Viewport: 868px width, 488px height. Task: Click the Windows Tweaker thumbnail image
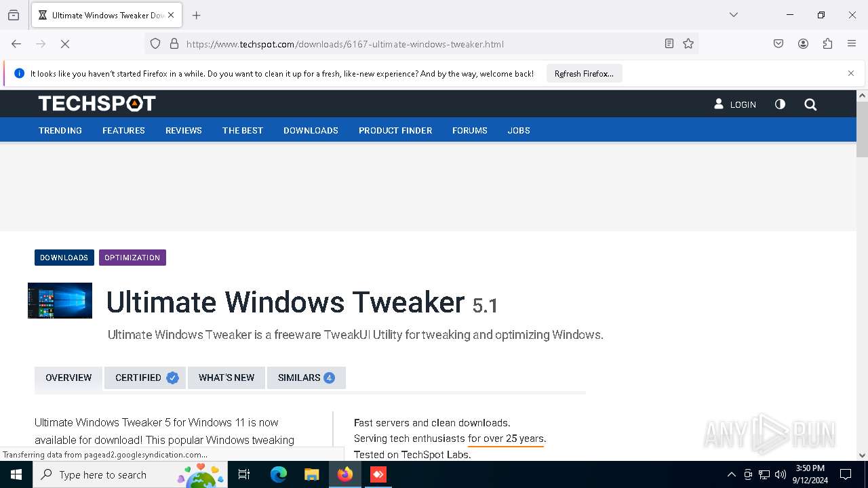pyautogui.click(x=60, y=300)
